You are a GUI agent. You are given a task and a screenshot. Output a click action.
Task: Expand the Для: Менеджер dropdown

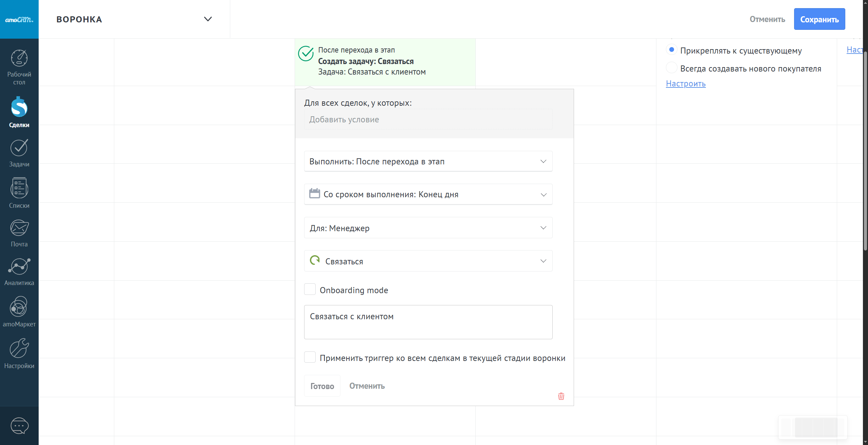tap(428, 228)
